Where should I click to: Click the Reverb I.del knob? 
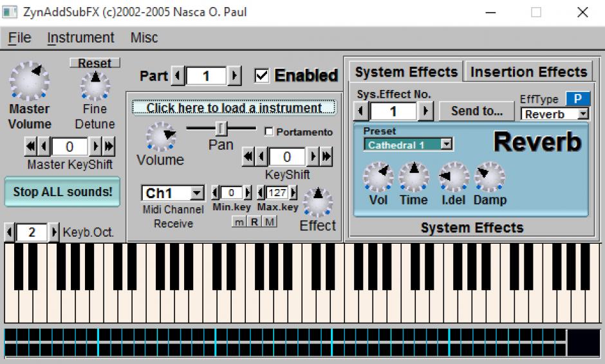pos(454,177)
